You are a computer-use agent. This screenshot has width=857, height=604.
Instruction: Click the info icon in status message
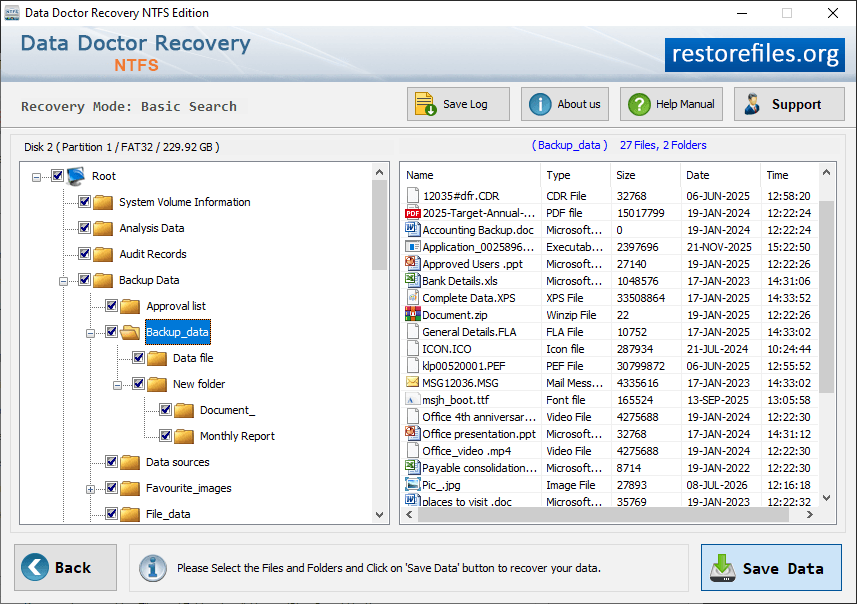pos(152,568)
